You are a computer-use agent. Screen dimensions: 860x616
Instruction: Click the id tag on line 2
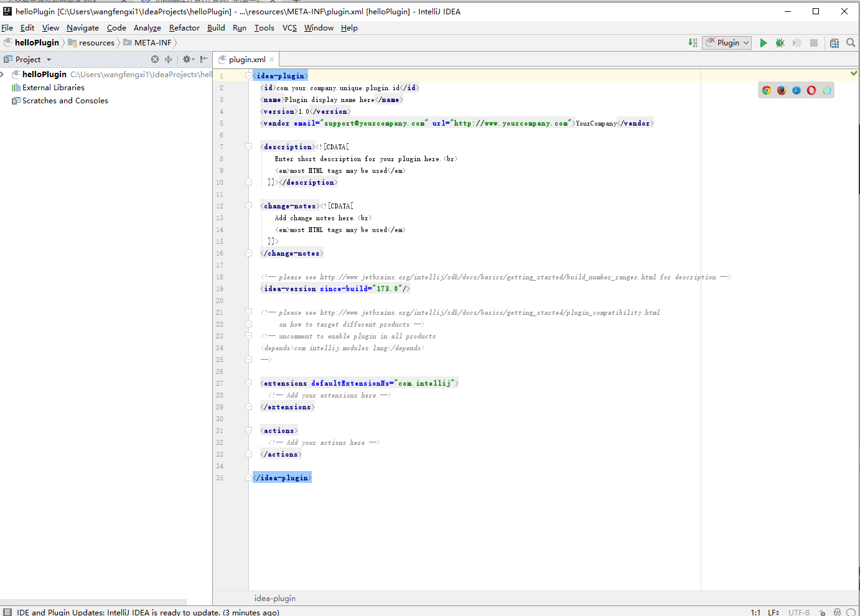(x=339, y=88)
